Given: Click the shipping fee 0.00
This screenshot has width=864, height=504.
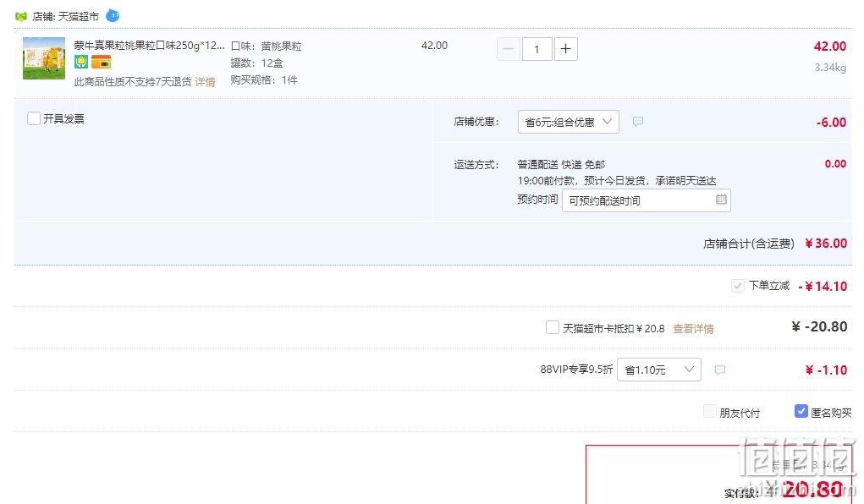Looking at the screenshot, I should [835, 163].
